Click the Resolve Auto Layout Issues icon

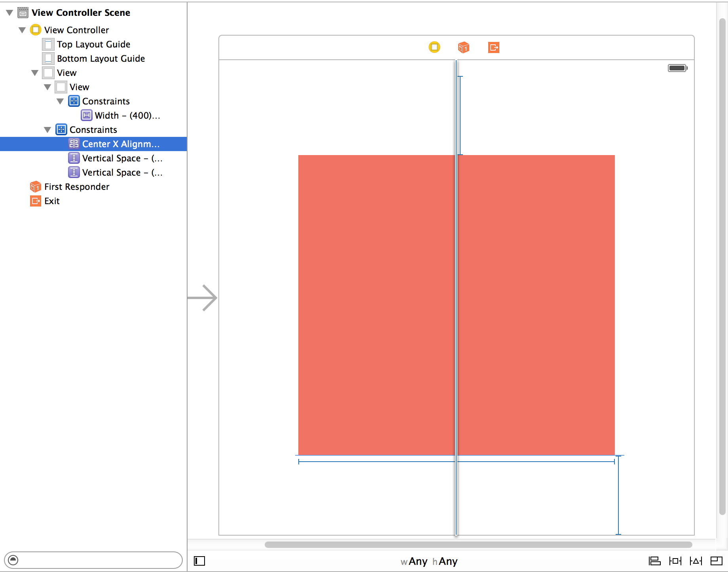(x=696, y=561)
